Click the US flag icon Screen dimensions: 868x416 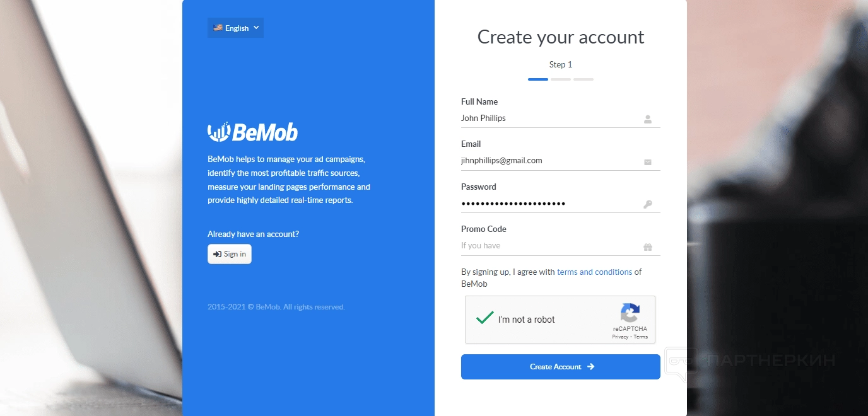point(218,28)
